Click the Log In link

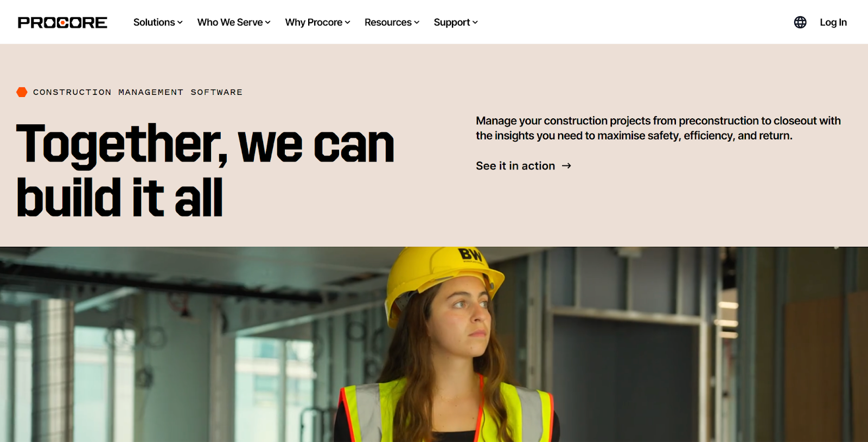(x=833, y=22)
